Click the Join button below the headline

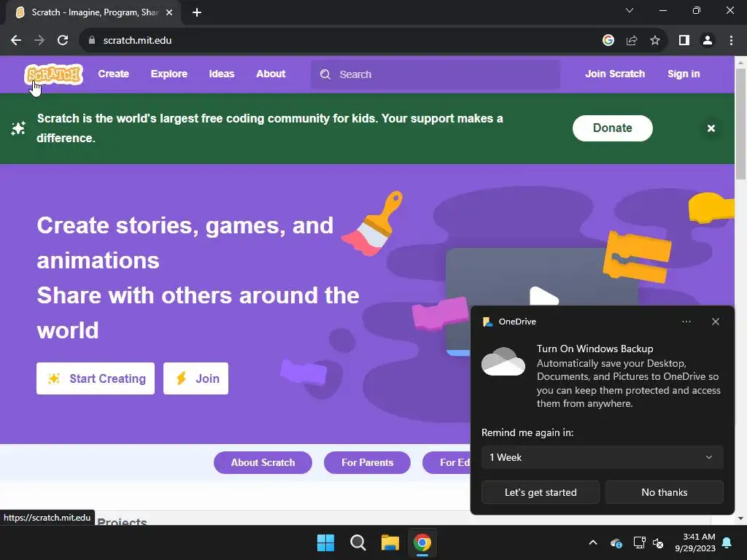point(196,378)
